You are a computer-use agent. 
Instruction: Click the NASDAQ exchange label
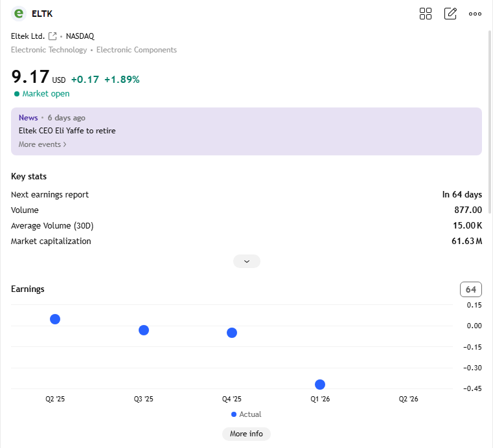click(80, 36)
